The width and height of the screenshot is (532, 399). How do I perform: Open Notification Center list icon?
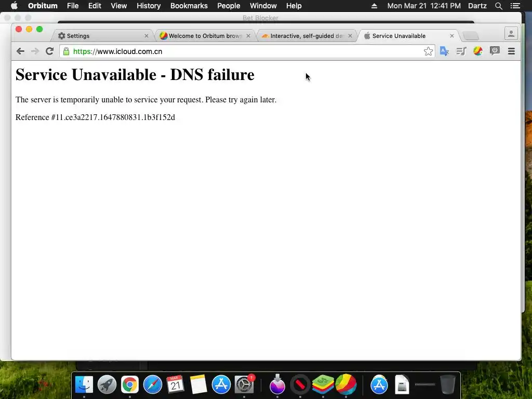515,6
